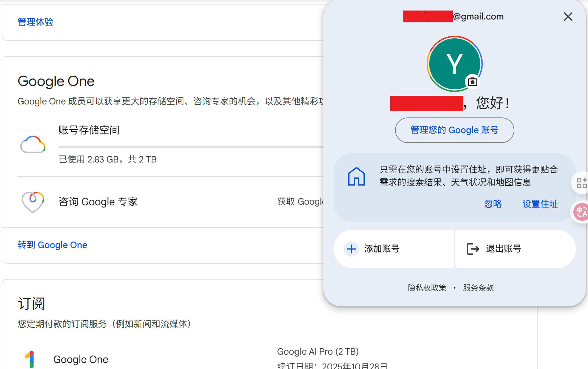Click the plus icon for 添加账号
The image size is (588, 369).
[351, 249]
